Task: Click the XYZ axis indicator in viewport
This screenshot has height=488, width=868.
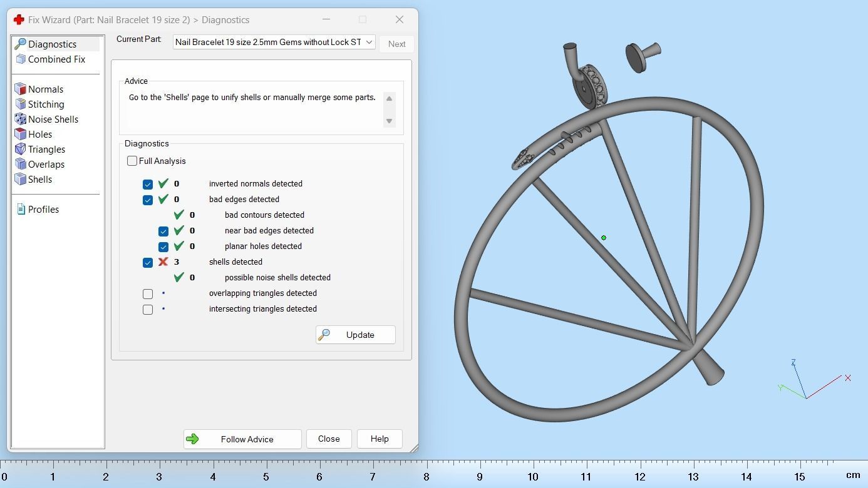Action: click(814, 380)
